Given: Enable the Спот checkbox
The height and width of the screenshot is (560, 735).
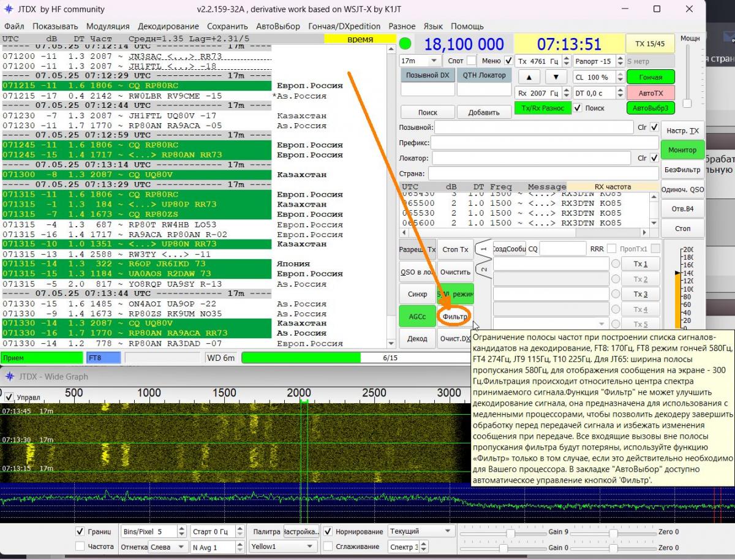Looking at the screenshot, I should (x=470, y=61).
